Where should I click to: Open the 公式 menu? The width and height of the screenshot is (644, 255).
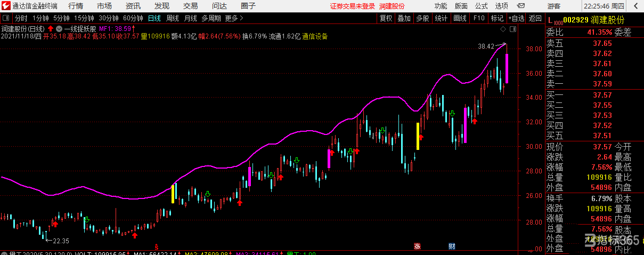(x=482, y=6)
